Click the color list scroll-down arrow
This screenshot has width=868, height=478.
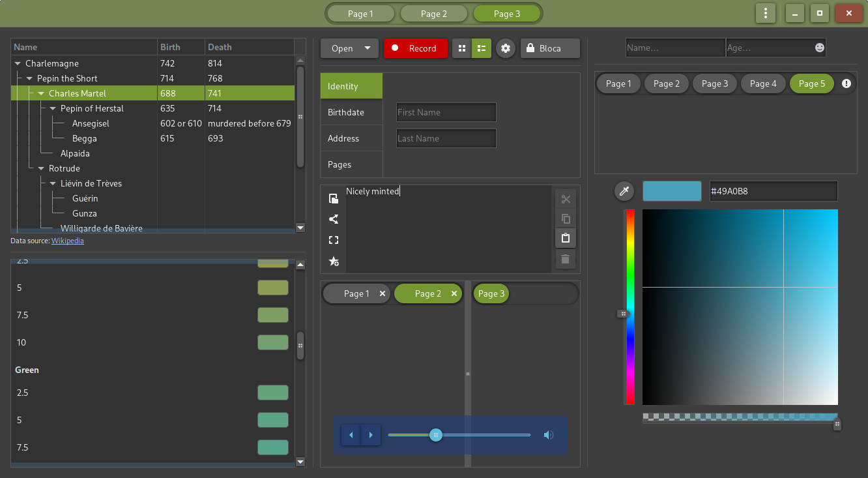pyautogui.click(x=300, y=462)
